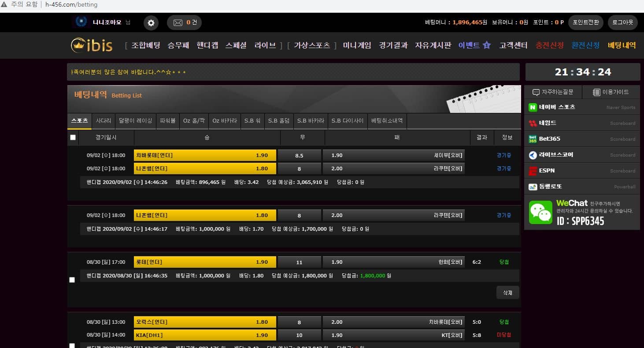Open 베팅내역 in top navigation
This screenshot has height=348, width=644.
(x=622, y=45)
